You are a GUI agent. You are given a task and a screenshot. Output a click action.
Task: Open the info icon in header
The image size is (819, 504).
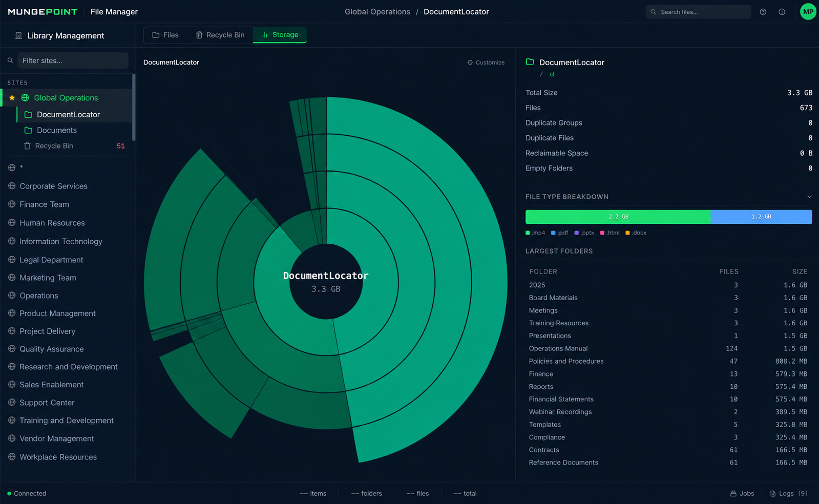[x=782, y=12]
